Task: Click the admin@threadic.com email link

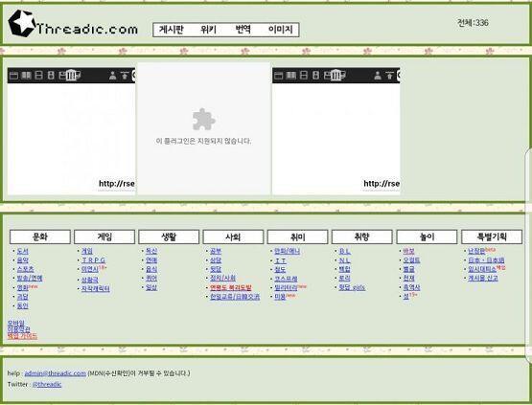Action: (56, 373)
